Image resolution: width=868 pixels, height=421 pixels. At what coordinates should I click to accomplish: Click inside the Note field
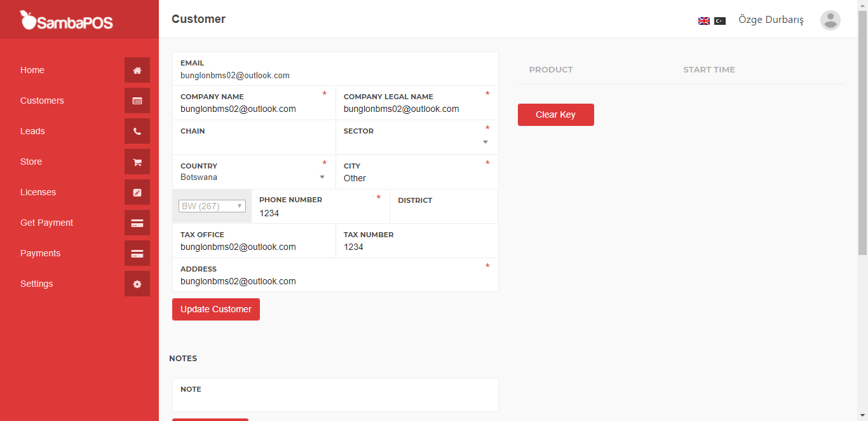click(x=336, y=398)
